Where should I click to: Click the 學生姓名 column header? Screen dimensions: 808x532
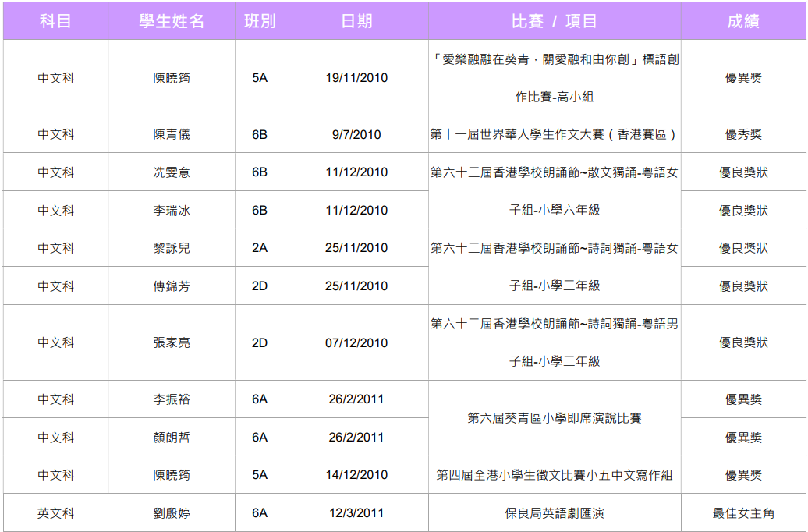(x=172, y=21)
